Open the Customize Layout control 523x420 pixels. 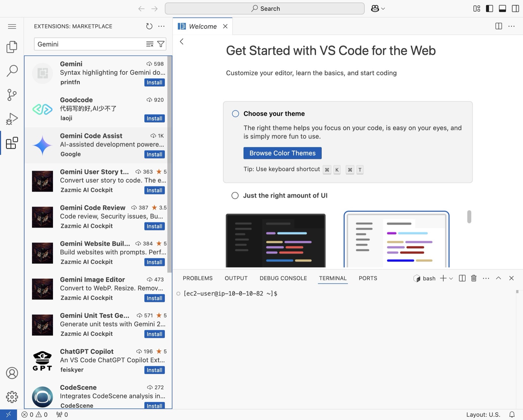point(477,8)
